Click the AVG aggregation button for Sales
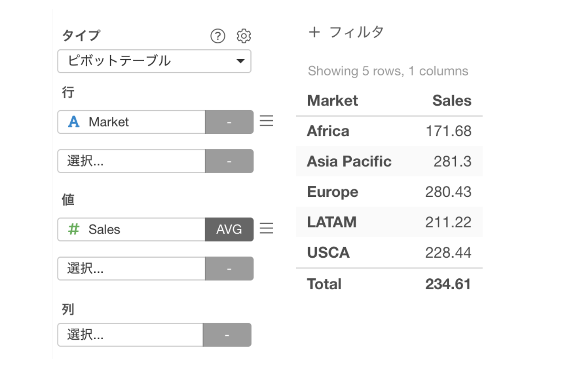This screenshot has height=385, width=588. 229,230
